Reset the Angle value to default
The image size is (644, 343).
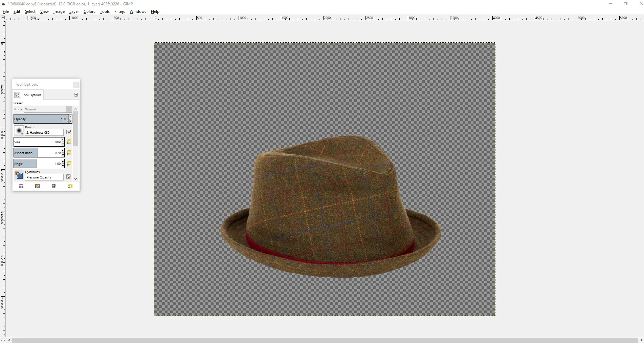[x=69, y=164]
